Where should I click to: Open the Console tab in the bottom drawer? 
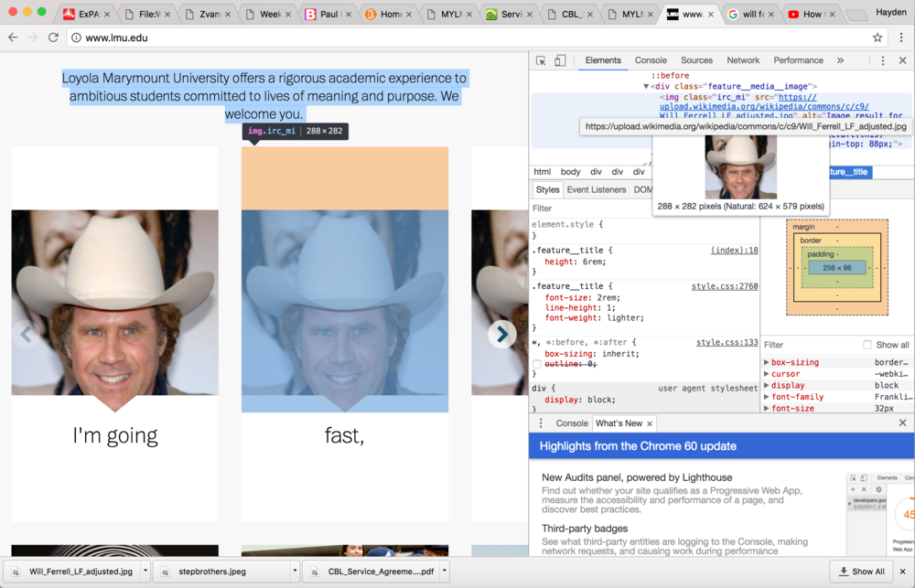click(x=572, y=423)
